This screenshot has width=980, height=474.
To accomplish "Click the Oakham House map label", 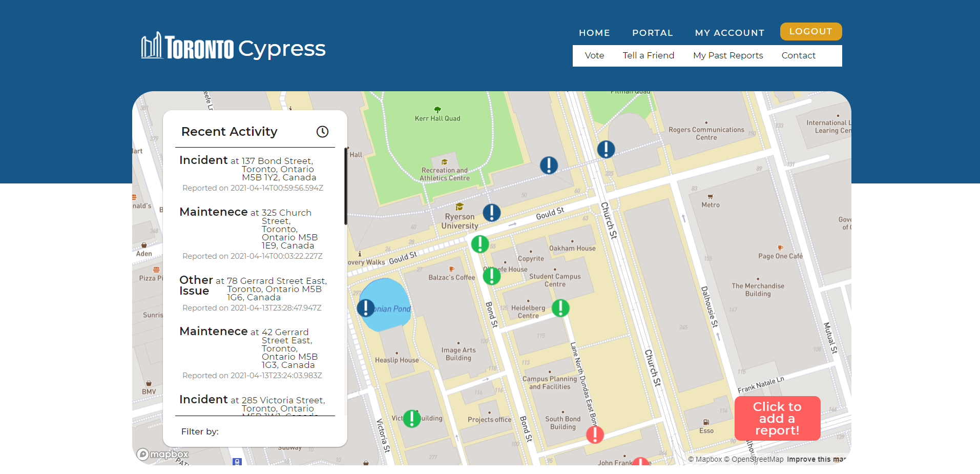I will 572,249.
